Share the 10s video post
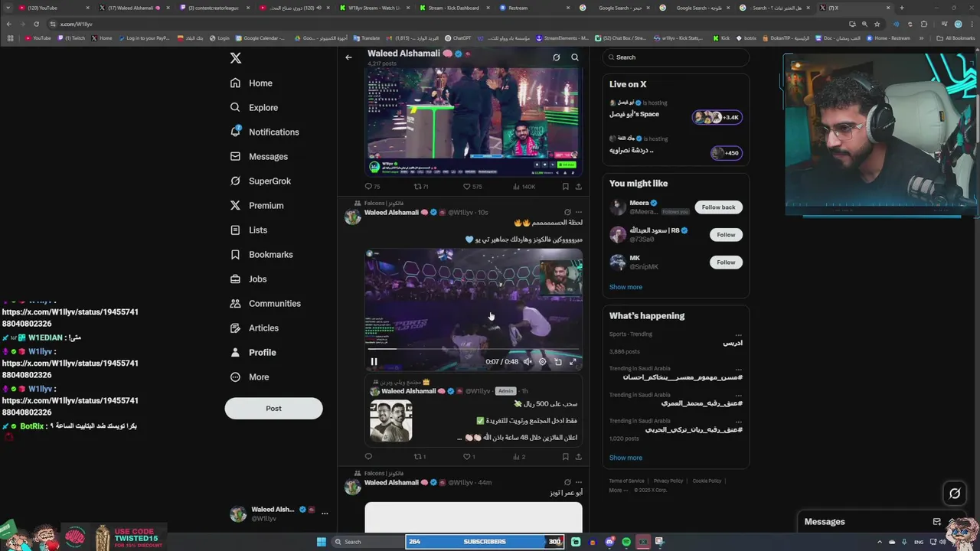The image size is (980, 551). (578, 457)
